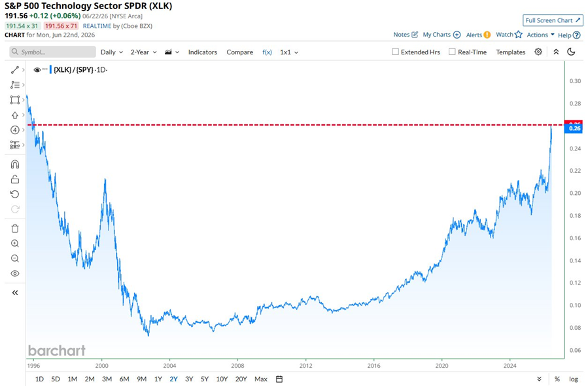Expand the Actions dropdown menu
The height and width of the screenshot is (386, 588).
click(x=540, y=35)
